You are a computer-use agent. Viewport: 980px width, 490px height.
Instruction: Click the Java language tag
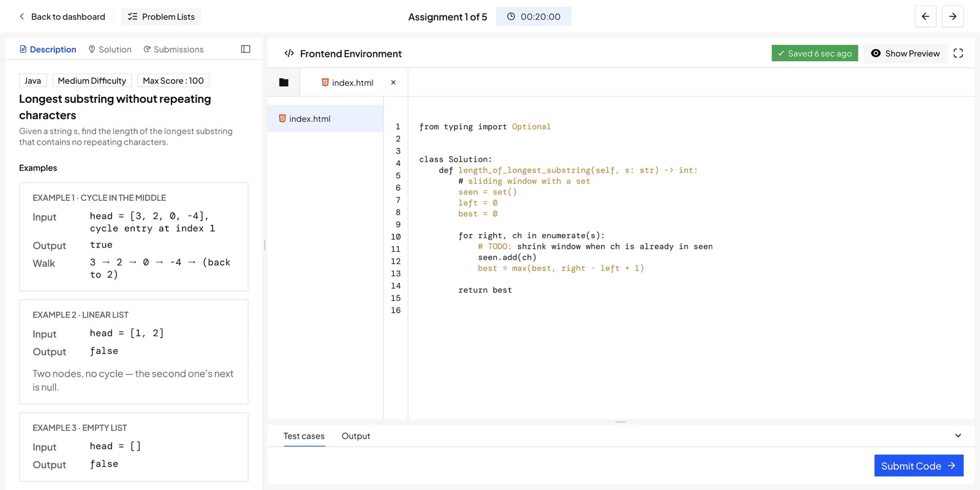point(33,81)
